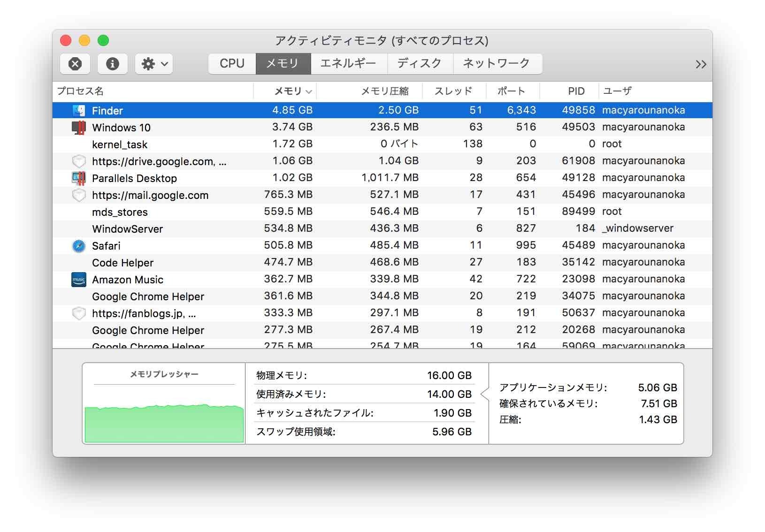Open the gear action dropdown menu

point(154,64)
